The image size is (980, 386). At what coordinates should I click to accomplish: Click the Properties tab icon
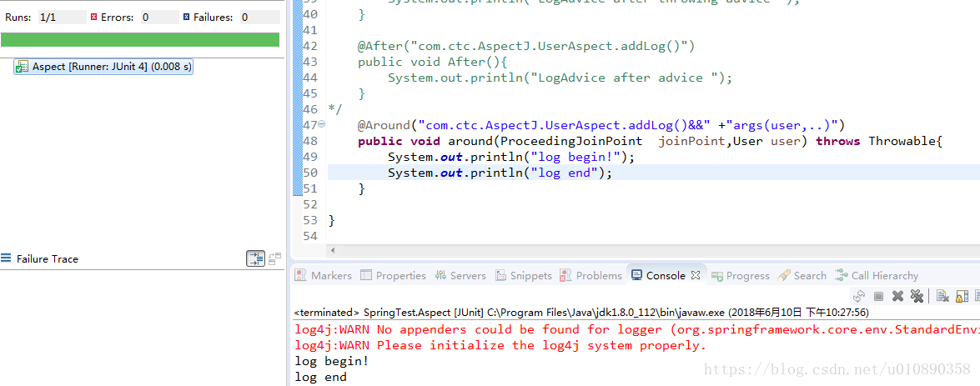(366, 275)
